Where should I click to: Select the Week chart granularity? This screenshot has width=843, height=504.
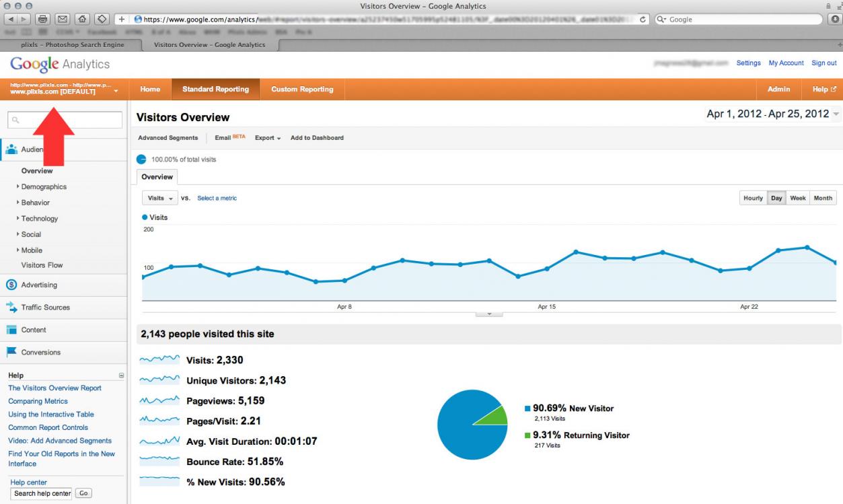pos(798,198)
